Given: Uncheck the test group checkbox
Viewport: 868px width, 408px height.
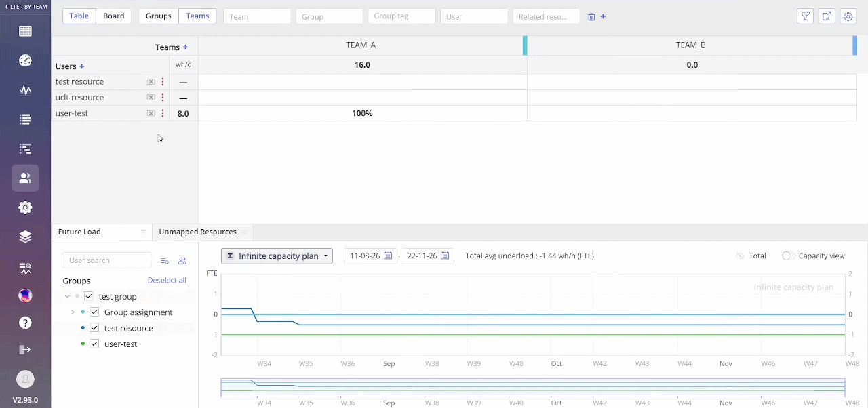Looking at the screenshot, I should point(88,296).
